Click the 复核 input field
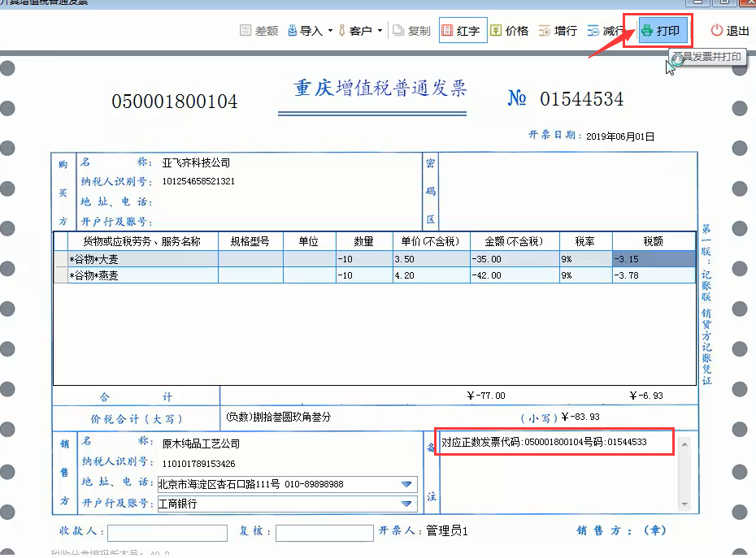This screenshot has width=756, height=558. [x=324, y=533]
